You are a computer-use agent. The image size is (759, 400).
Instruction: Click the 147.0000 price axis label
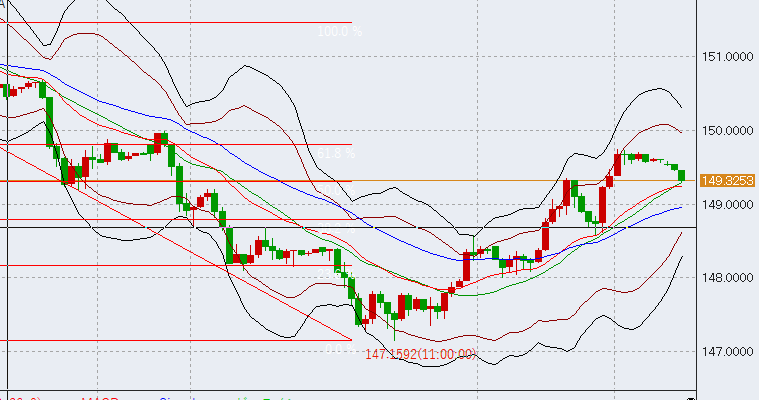pyautogui.click(x=726, y=353)
